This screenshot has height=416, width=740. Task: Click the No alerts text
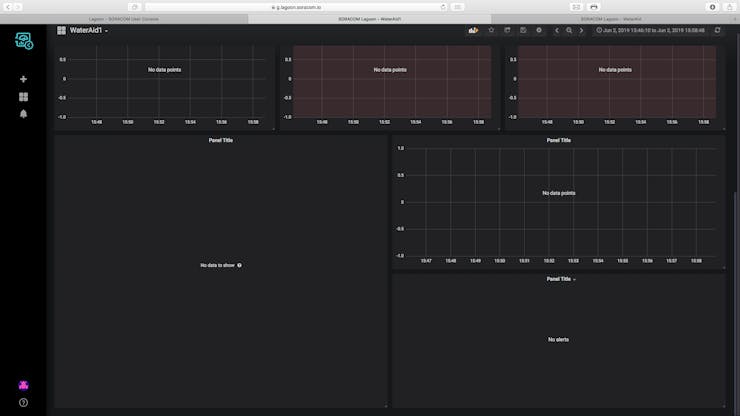coord(558,340)
